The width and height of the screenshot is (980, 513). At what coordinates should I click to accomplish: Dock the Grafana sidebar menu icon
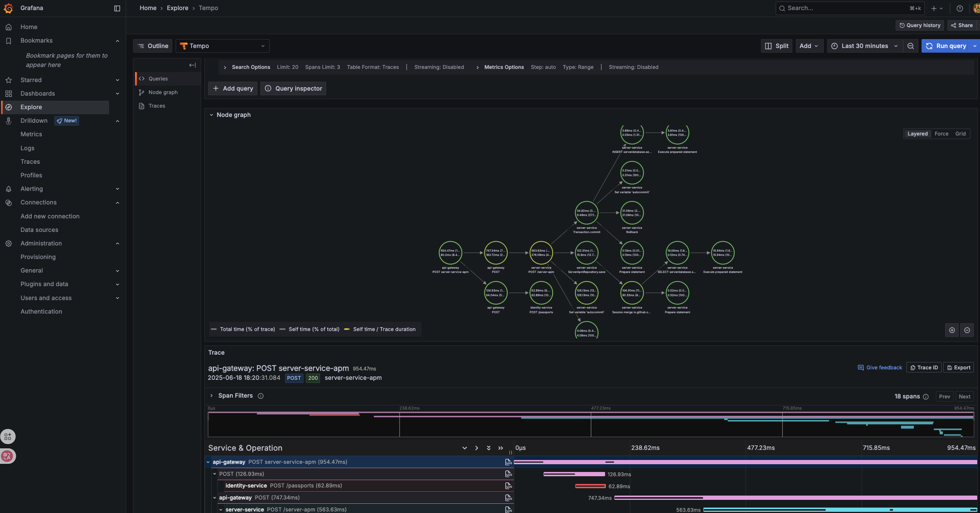[x=117, y=8]
